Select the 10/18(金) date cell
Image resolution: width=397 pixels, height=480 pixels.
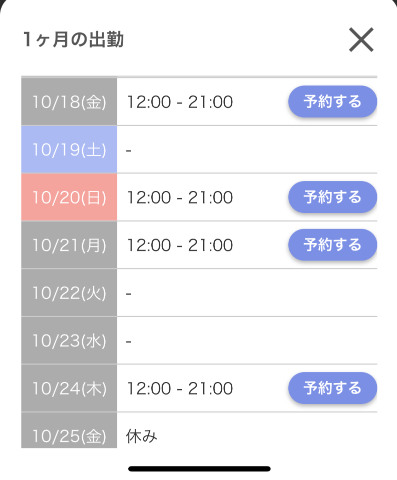click(x=69, y=102)
